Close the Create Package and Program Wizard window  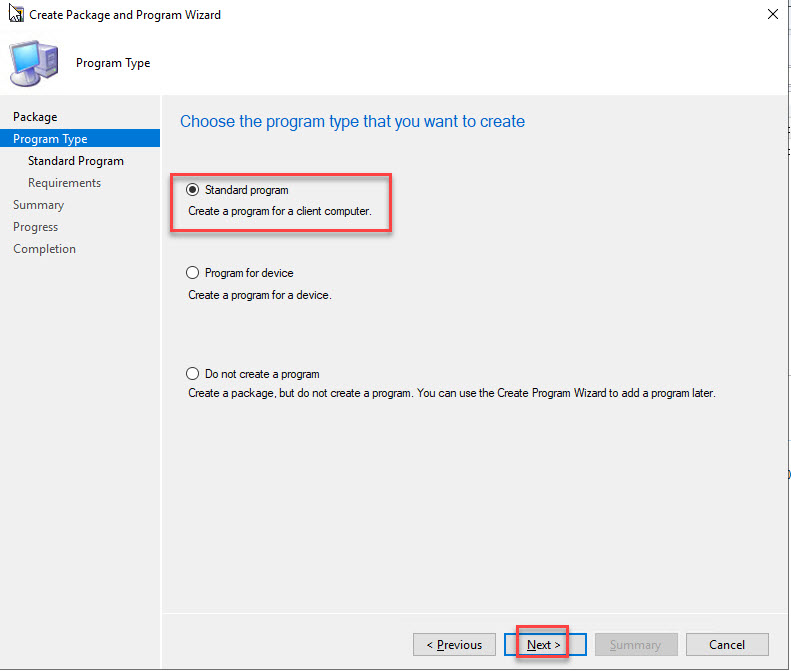772,15
